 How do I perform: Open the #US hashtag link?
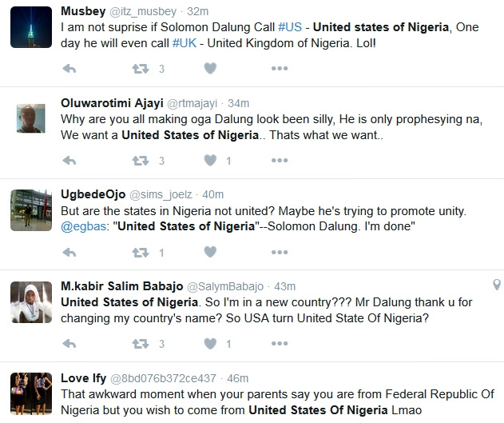tap(290, 27)
